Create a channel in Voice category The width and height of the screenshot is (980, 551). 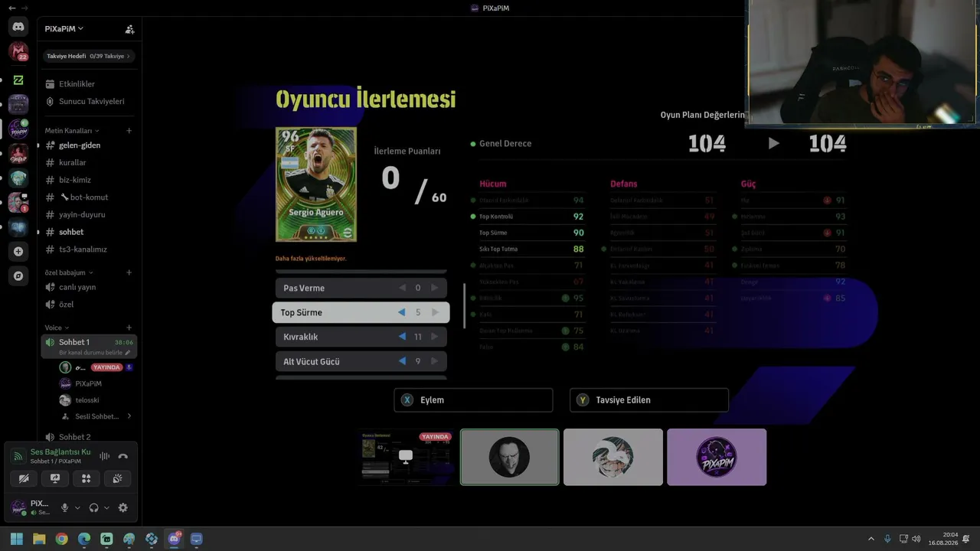(129, 328)
